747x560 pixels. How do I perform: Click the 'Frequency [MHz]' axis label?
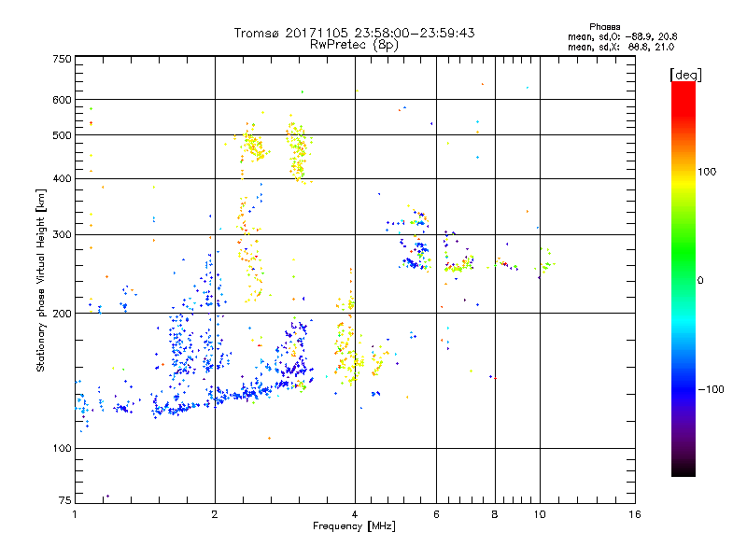(354, 526)
